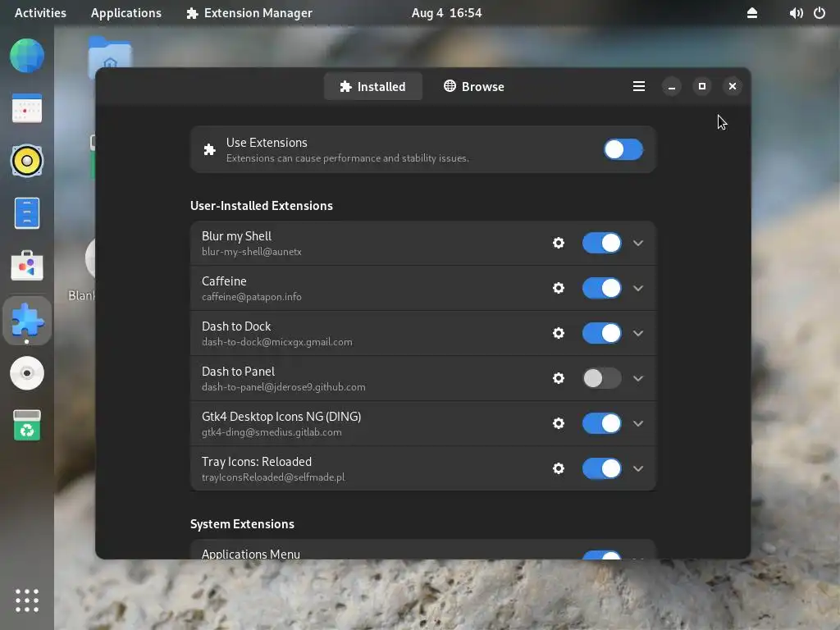Open volume control in top bar

coord(796,13)
